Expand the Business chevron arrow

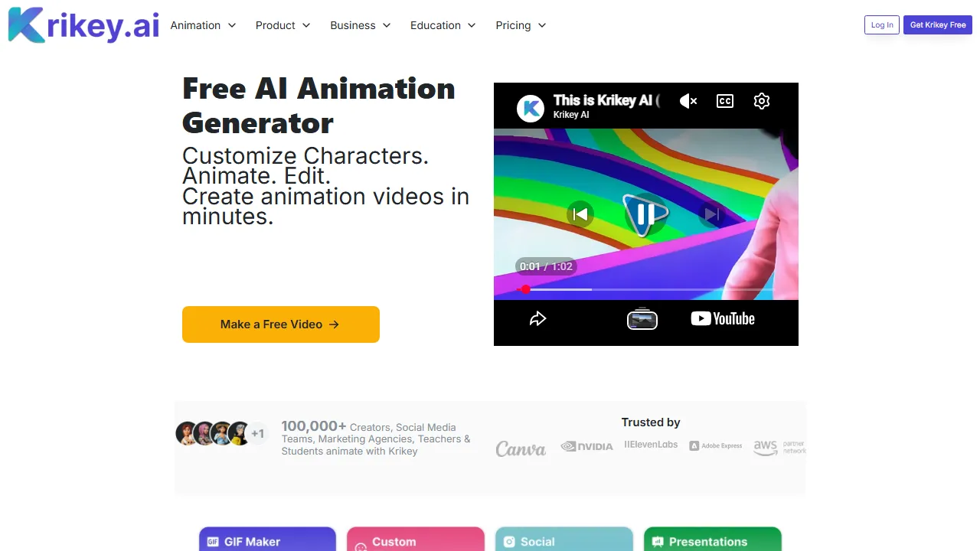387,25
